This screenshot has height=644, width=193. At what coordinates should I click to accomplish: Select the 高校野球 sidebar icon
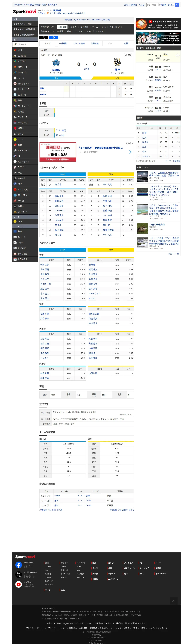pyautogui.click(x=15, y=56)
